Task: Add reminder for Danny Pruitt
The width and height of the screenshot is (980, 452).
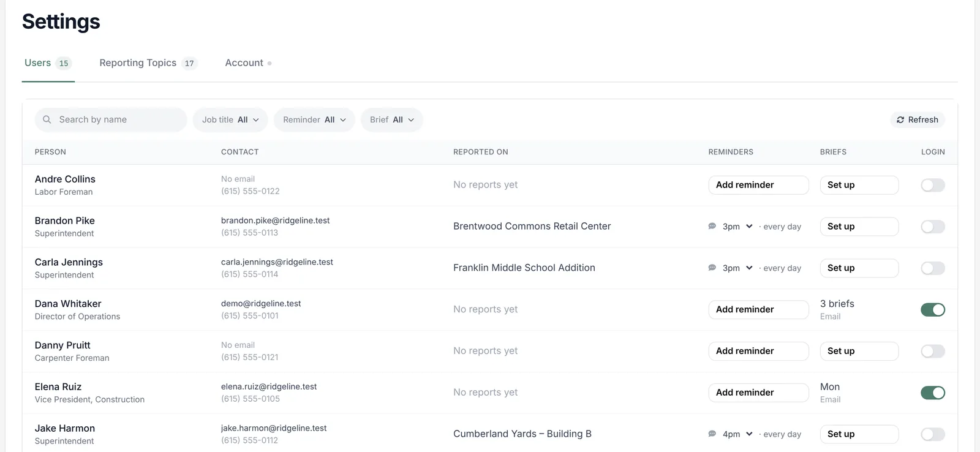Action: click(758, 351)
